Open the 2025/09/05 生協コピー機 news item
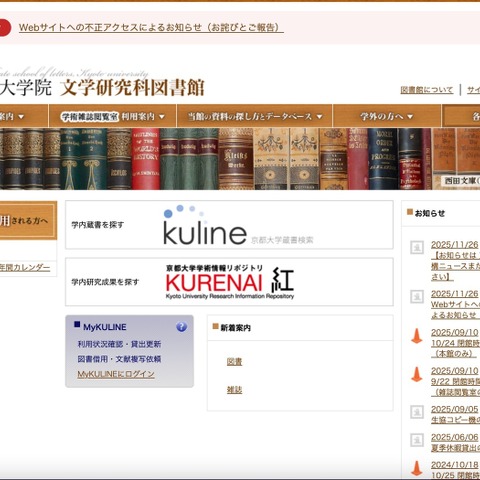 pyautogui.click(x=455, y=414)
